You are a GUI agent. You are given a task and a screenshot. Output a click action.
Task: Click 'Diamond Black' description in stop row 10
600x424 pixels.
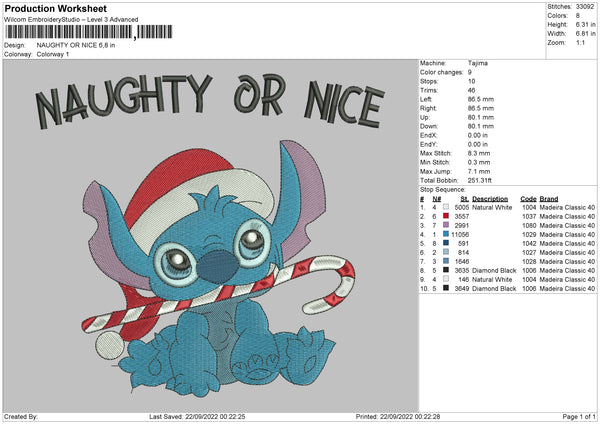pos(494,289)
